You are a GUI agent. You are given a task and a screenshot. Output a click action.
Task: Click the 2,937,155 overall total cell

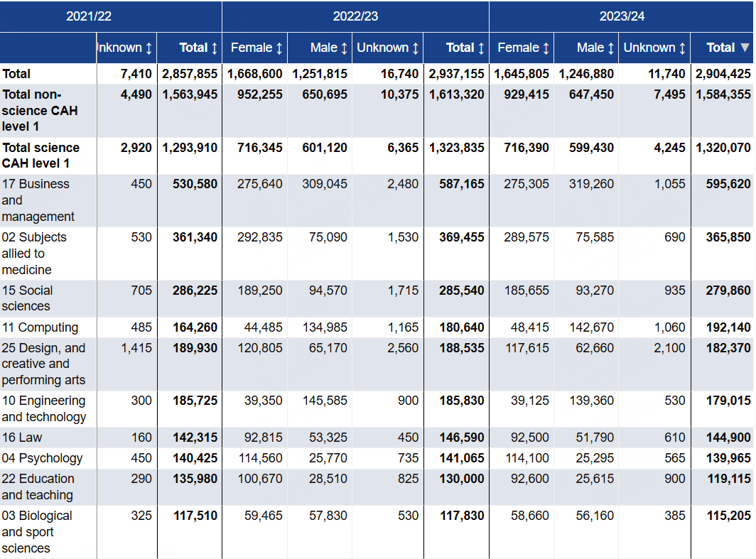456,74
